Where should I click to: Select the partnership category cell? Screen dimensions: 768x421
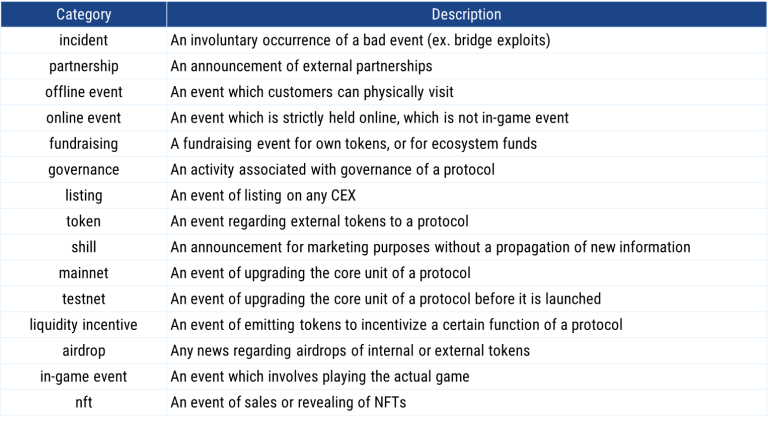pos(83,66)
